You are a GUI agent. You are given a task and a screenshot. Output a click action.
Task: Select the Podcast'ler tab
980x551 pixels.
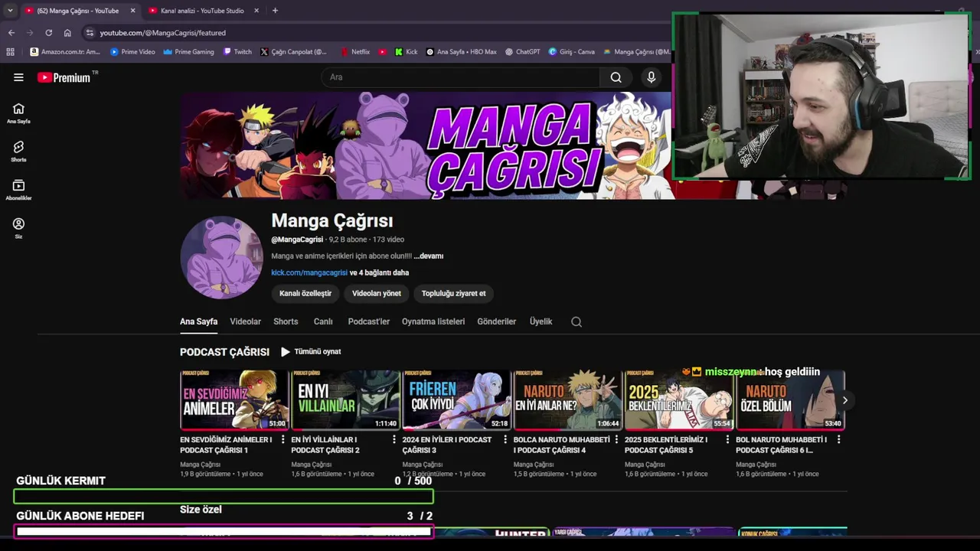369,321
